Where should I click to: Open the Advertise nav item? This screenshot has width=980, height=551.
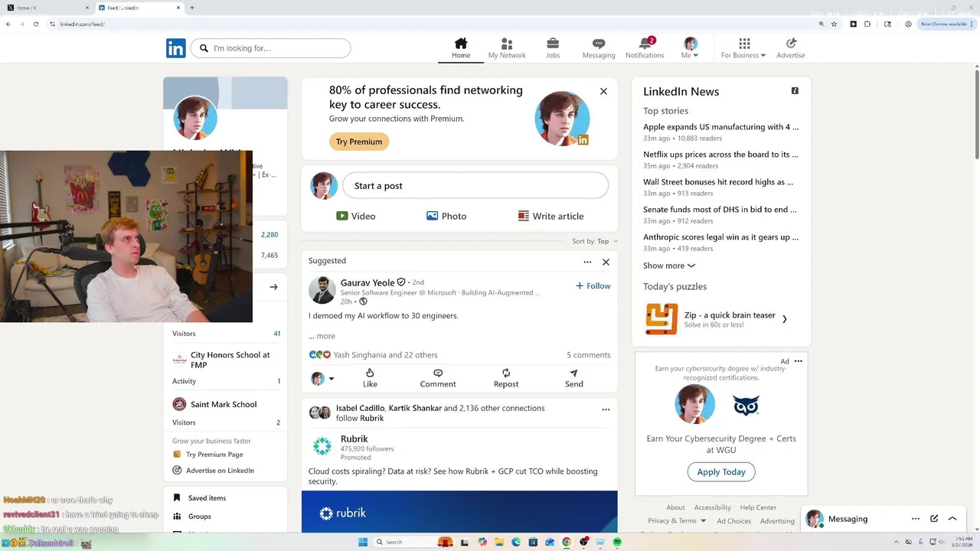point(791,47)
